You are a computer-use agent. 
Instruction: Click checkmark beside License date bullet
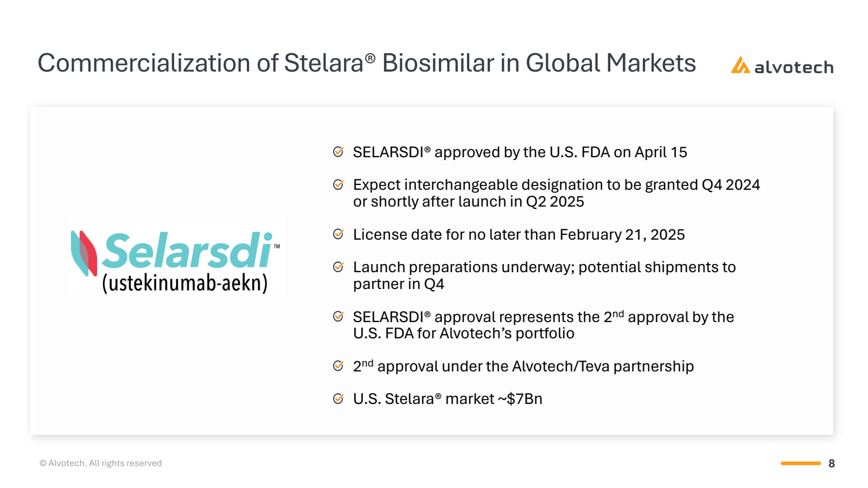click(338, 234)
